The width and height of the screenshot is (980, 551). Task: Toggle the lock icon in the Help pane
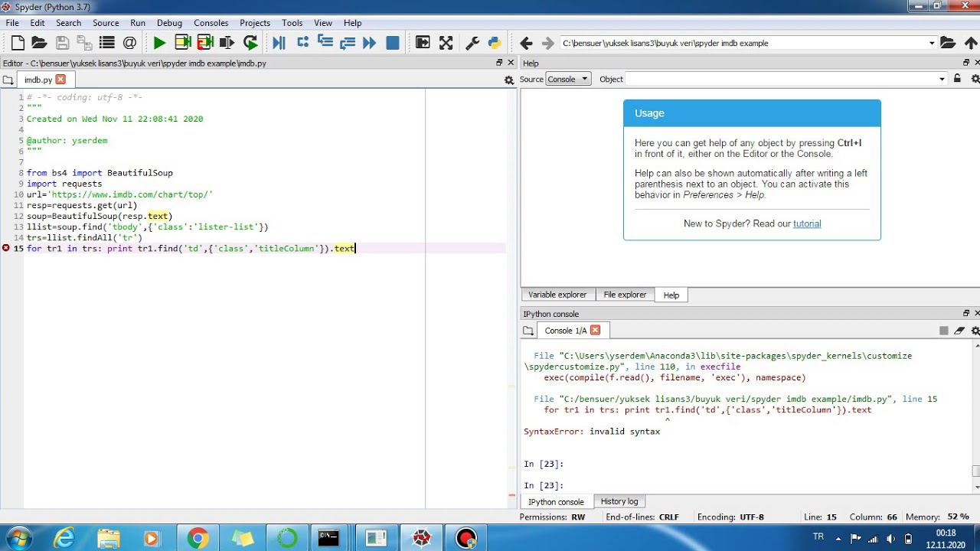[957, 79]
